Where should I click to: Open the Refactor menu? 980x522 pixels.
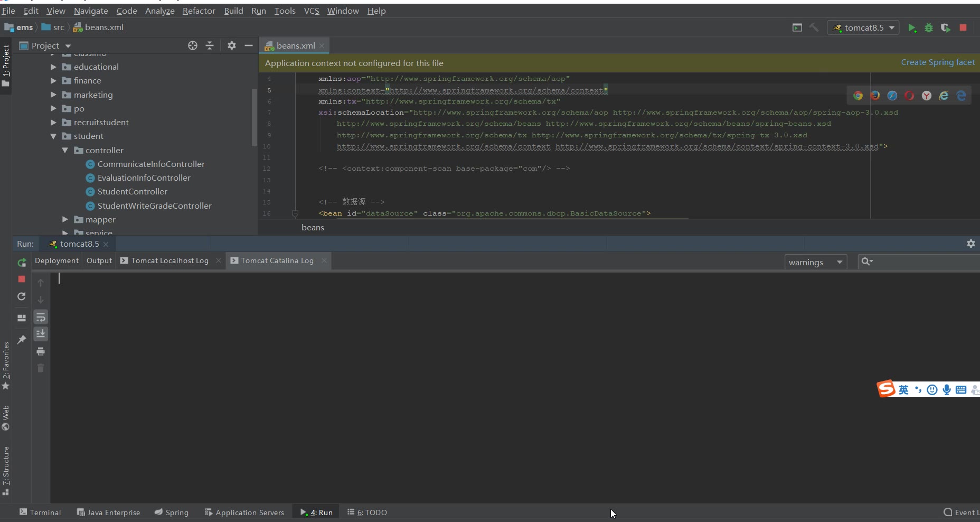pos(199,11)
